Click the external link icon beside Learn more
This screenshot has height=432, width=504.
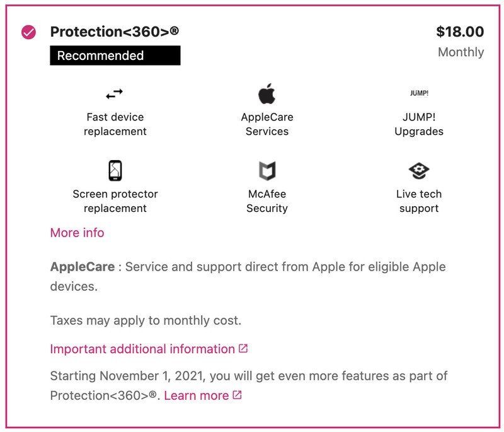click(x=238, y=395)
